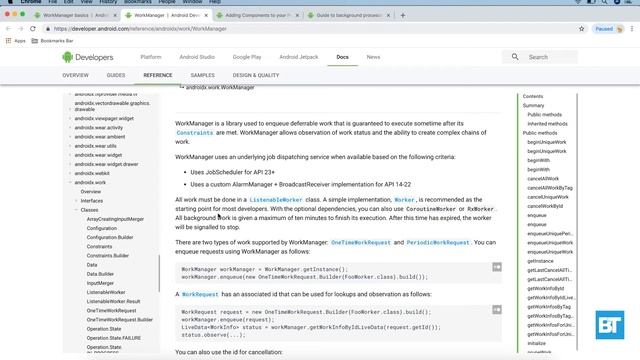
Task: Copy first code snippet via corner icon
Action: 497,267
